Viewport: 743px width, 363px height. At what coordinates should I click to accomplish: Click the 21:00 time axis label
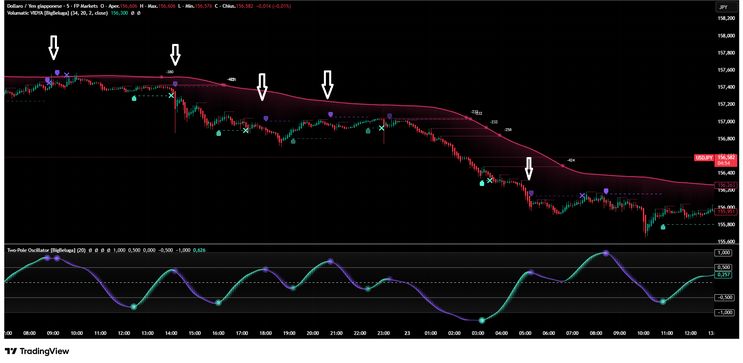[336, 333]
